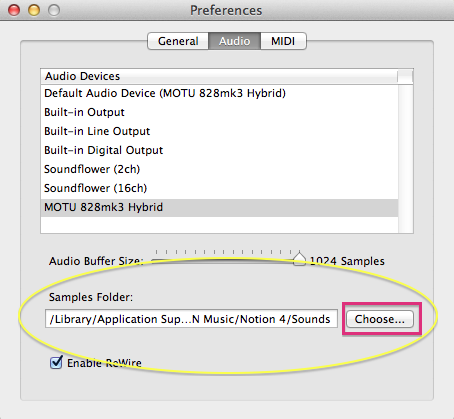
Task: Open the MIDI tab
Action: click(283, 41)
